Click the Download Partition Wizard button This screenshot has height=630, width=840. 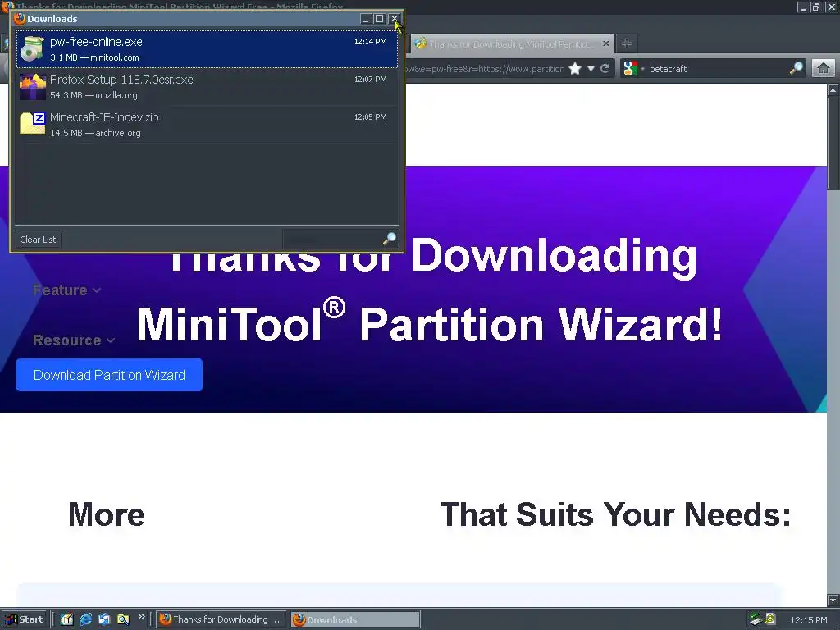(109, 375)
